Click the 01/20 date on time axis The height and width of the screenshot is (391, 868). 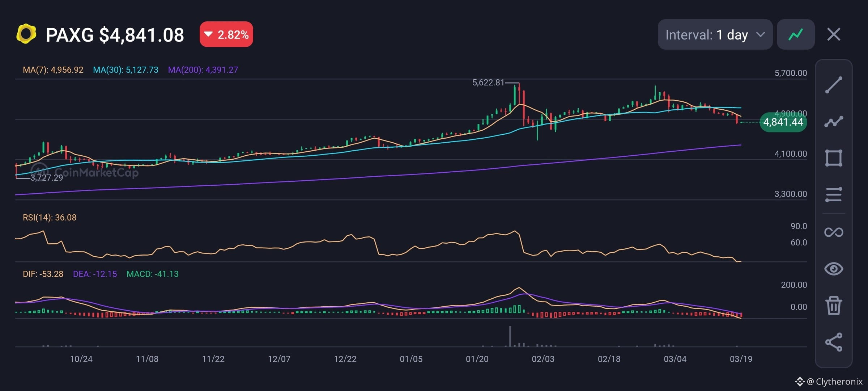coord(477,359)
